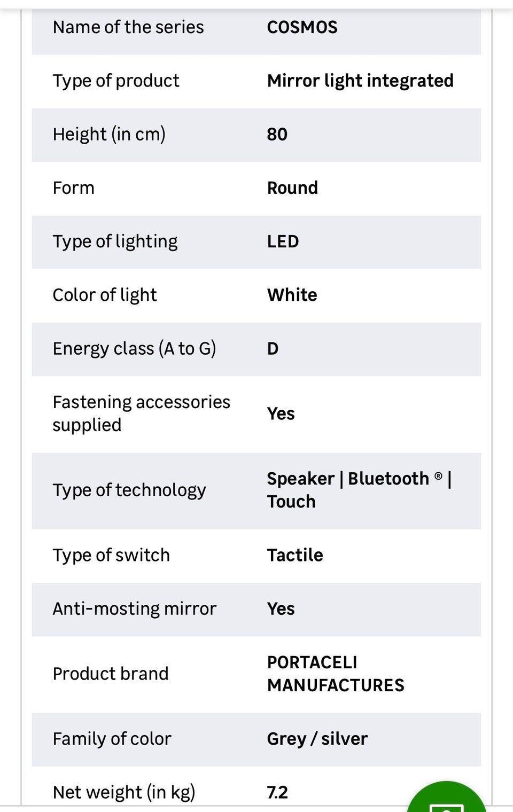The image size is (513, 812).
Task: Select the 'Energy class (A to G)' label
Action: point(134,348)
